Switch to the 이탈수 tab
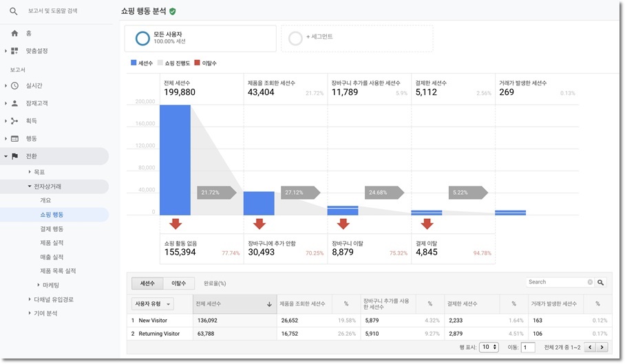Viewport: 625px width, 364px height. coord(178,283)
